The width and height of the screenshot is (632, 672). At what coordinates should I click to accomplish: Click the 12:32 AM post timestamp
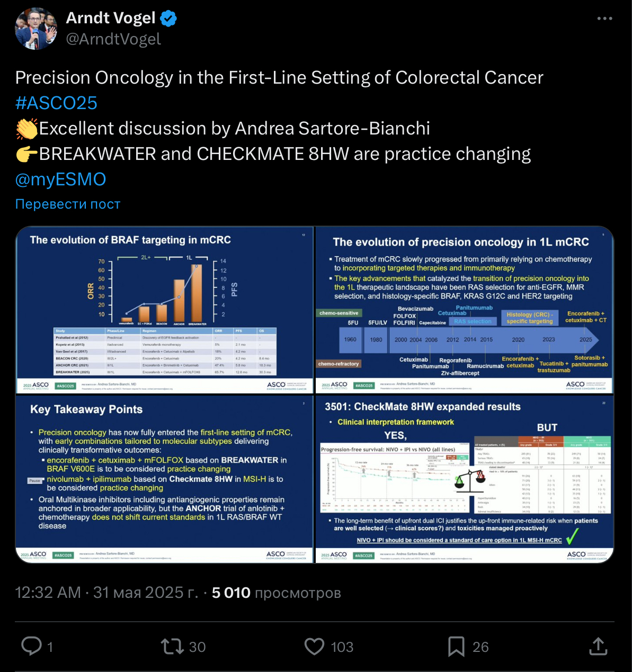[x=48, y=592]
